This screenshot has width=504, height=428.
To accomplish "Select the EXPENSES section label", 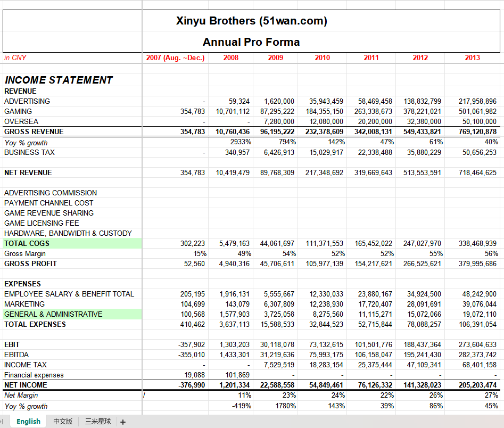I will [x=22, y=284].
